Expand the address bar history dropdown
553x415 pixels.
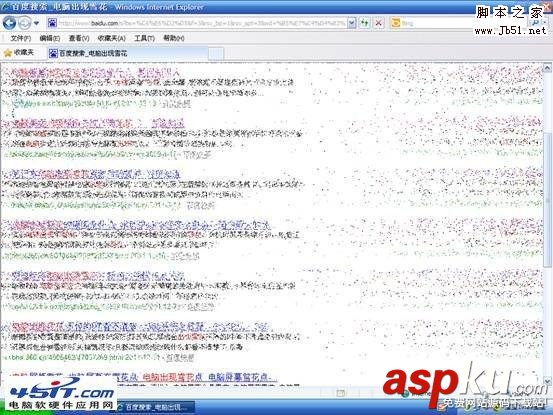[x=352, y=23]
